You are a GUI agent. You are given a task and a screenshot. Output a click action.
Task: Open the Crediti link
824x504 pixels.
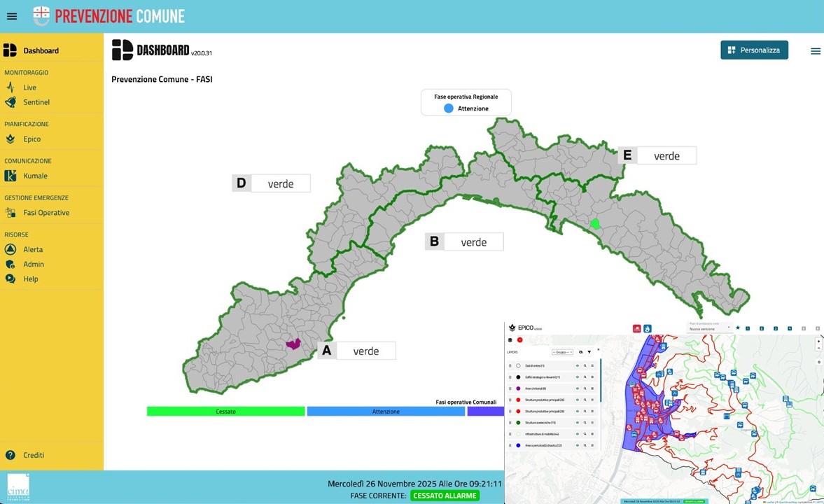coord(34,455)
